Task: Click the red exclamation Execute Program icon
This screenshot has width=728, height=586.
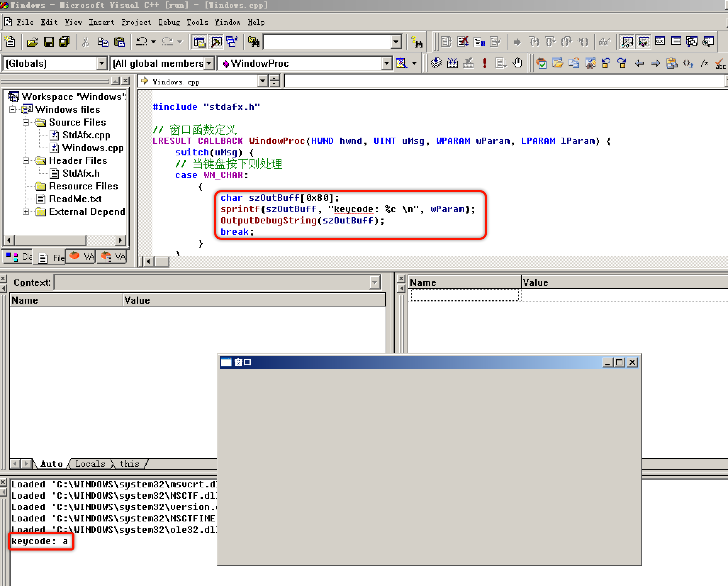Action: coord(485,63)
